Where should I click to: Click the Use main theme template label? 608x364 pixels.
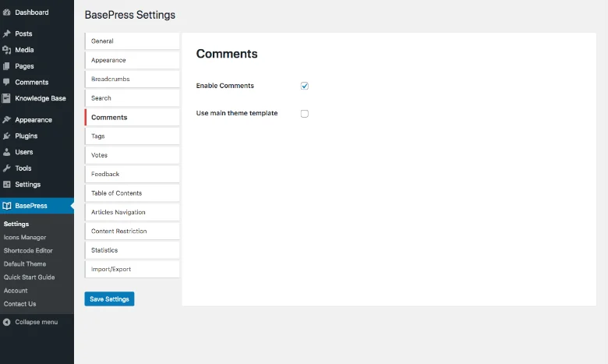237,113
